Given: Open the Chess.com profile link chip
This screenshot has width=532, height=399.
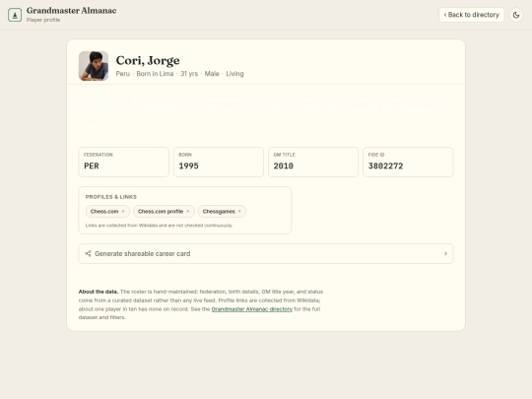Looking at the screenshot, I should (x=164, y=212).
